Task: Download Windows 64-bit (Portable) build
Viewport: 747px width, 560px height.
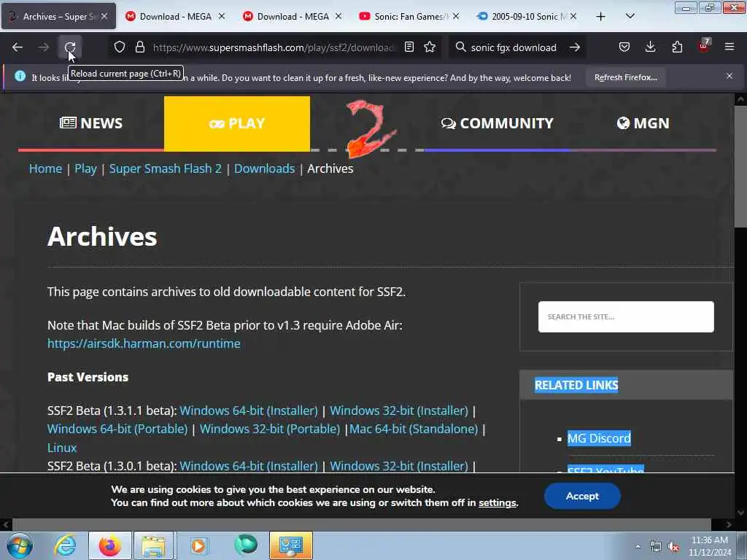Action: tap(117, 429)
